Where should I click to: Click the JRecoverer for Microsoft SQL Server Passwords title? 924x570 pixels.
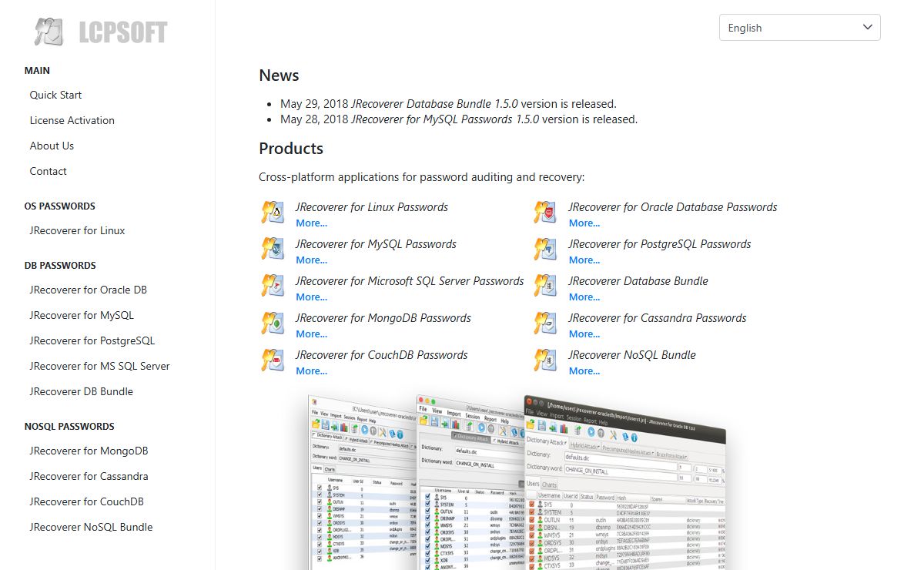pyautogui.click(x=410, y=281)
